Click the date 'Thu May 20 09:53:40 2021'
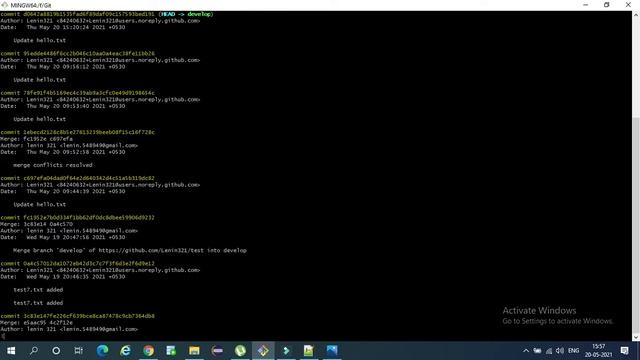This screenshot has height=360, width=640. [66, 106]
